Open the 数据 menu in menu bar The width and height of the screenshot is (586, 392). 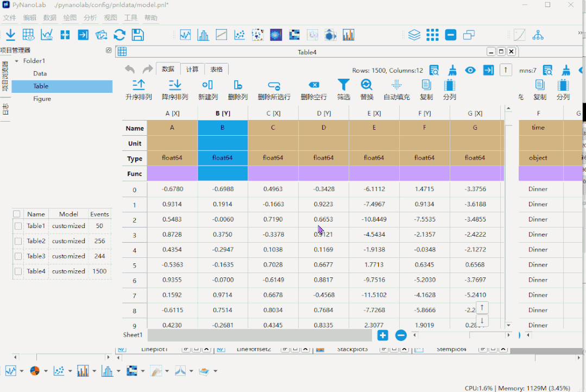click(50, 17)
